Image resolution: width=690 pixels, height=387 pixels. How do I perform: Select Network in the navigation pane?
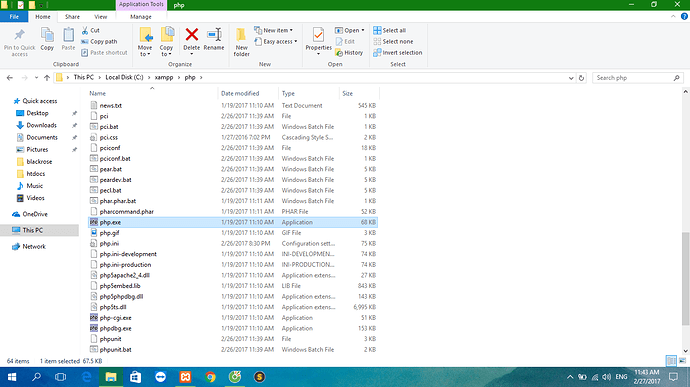pos(34,247)
